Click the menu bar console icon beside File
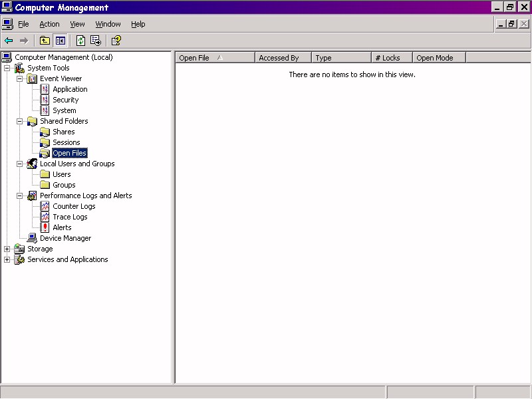 pos(7,24)
